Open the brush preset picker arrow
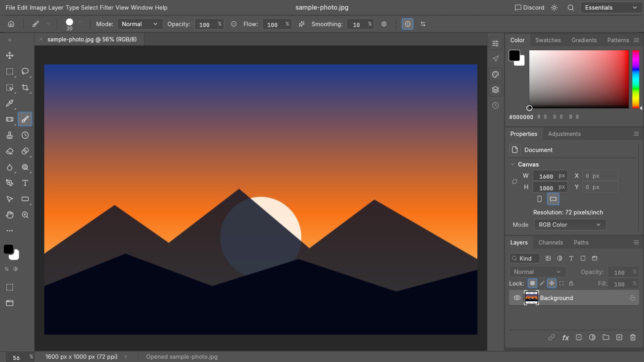This screenshot has height=362, width=644. pyautogui.click(x=80, y=22)
